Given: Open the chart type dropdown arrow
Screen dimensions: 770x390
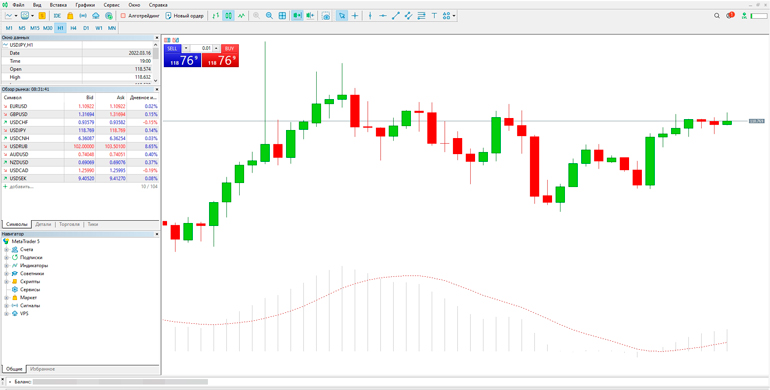Looking at the screenshot, I should pyautogui.click(x=16, y=16).
